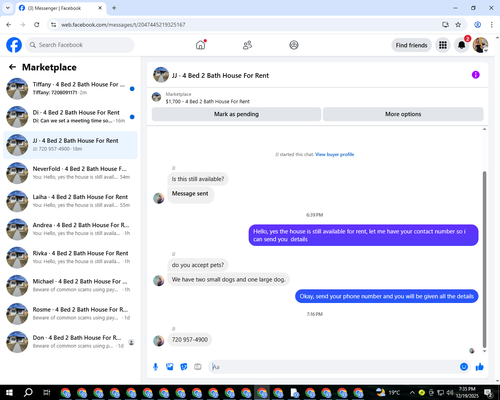Screen dimensions: 500x400
Task: Click the 'do you accept pets?' message
Action: 198,265
